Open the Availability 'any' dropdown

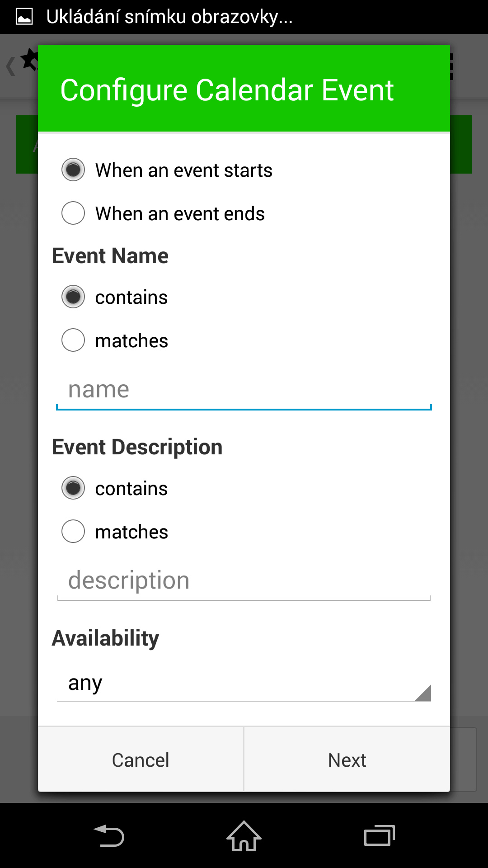pos(244,684)
